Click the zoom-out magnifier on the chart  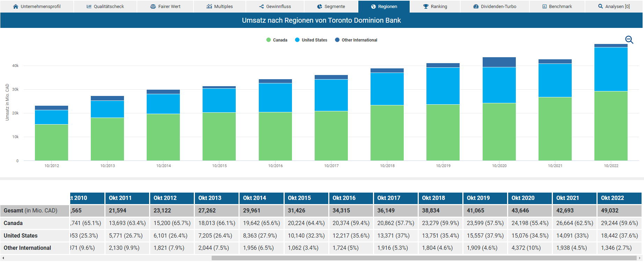(x=629, y=40)
